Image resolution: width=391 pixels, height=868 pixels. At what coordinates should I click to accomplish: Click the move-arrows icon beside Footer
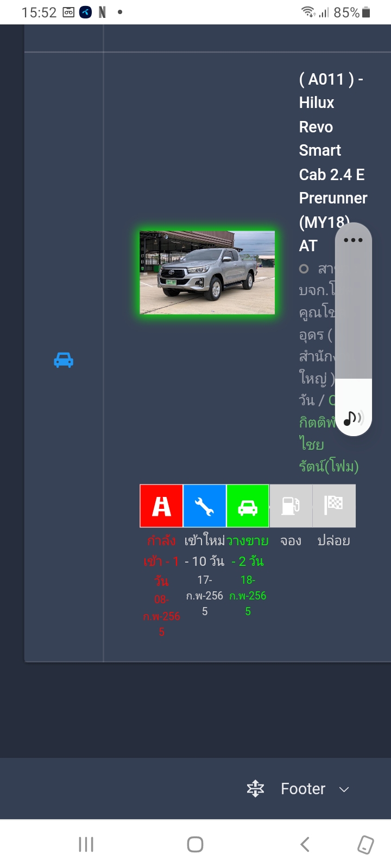(255, 789)
